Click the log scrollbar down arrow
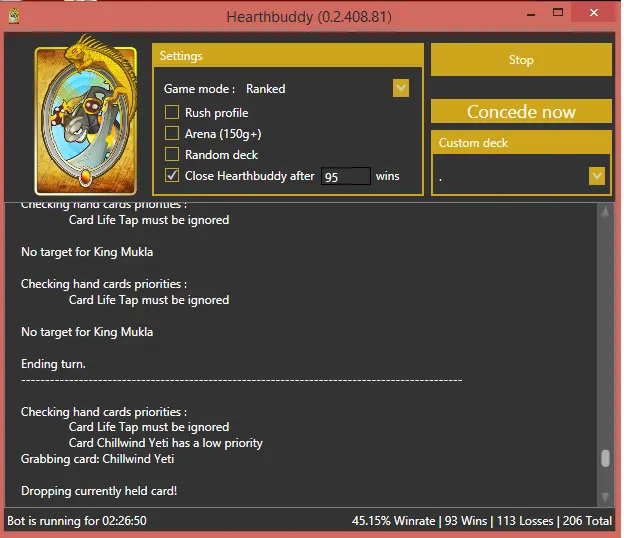This screenshot has height=538, width=624. click(605, 497)
